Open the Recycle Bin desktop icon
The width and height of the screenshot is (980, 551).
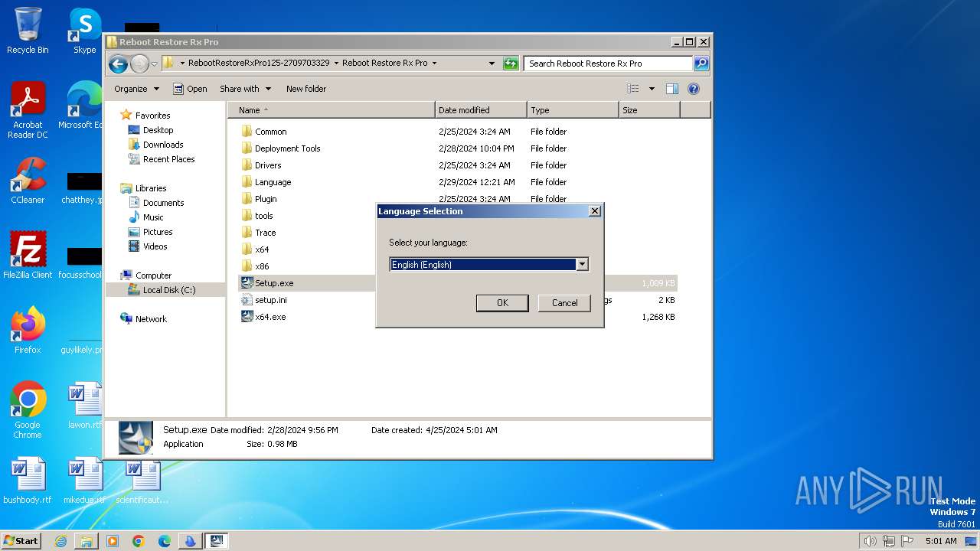pos(28,31)
